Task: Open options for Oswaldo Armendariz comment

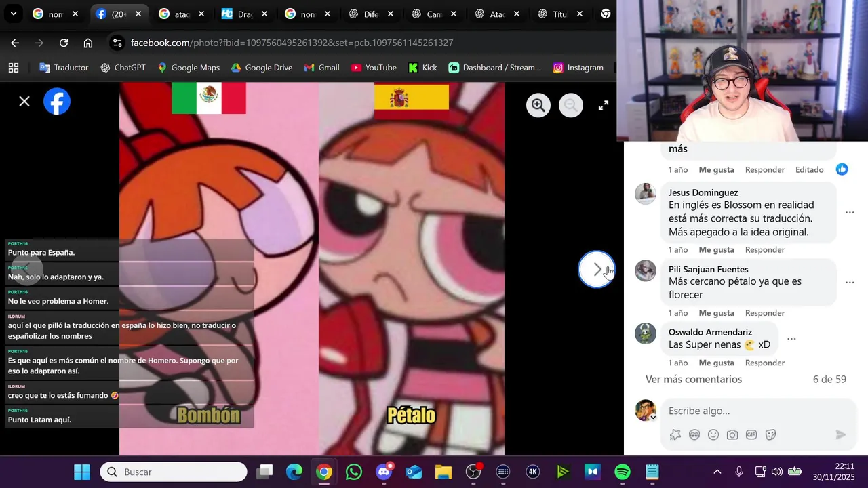Action: point(791,338)
